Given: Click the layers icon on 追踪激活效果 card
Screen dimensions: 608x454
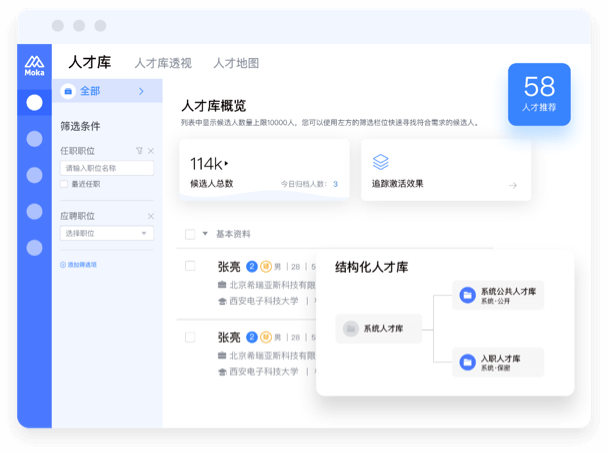Looking at the screenshot, I should point(380,162).
